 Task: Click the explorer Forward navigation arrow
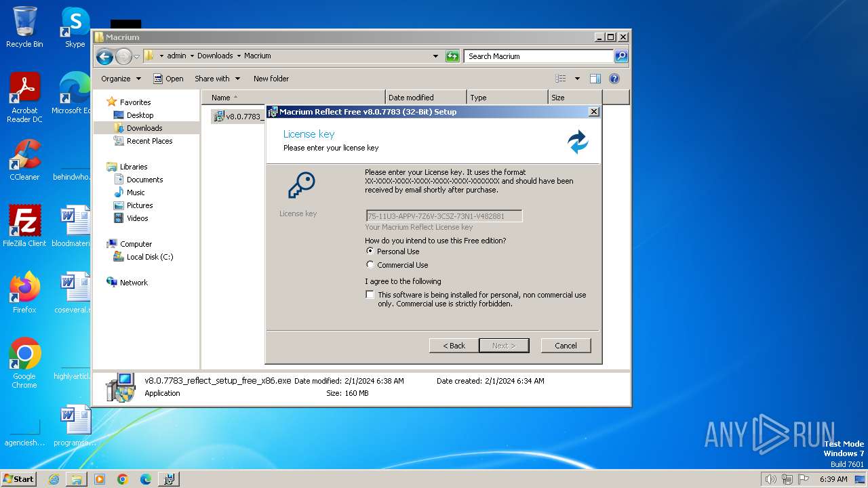(x=123, y=56)
